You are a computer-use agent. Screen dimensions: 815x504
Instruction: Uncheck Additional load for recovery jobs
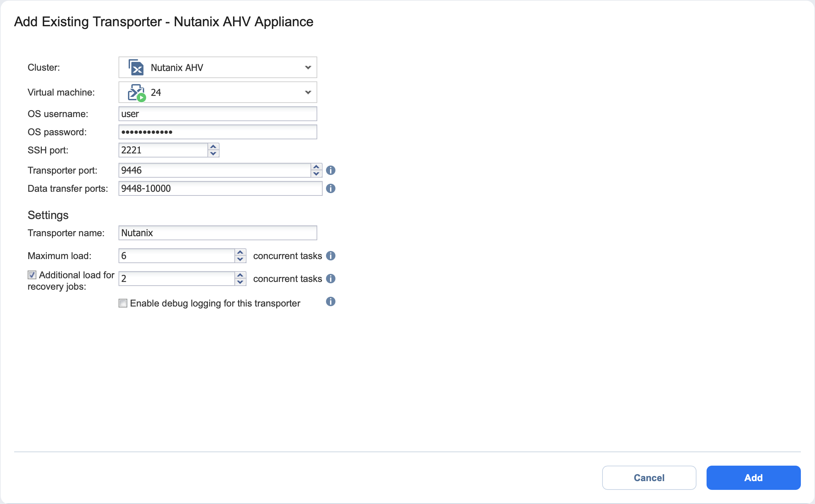click(32, 275)
